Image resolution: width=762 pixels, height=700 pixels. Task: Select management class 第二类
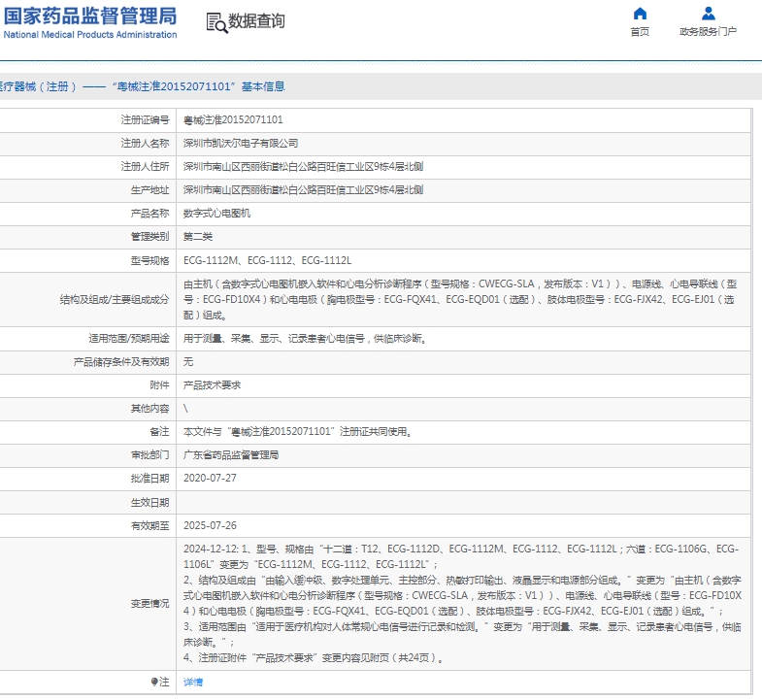click(x=198, y=237)
